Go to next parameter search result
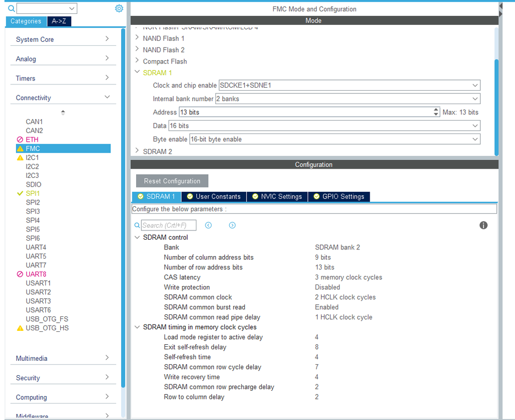This screenshot has height=420, width=515. click(232, 225)
